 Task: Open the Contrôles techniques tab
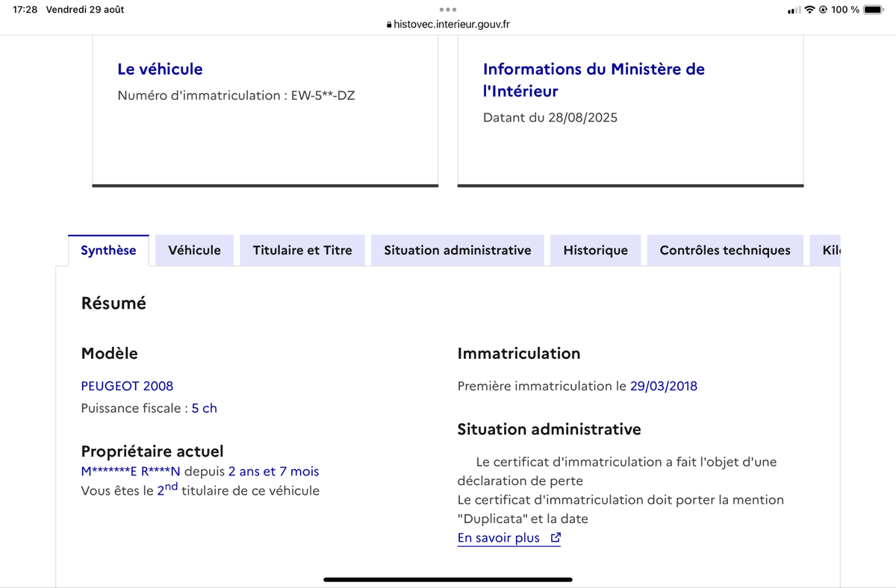pos(725,250)
